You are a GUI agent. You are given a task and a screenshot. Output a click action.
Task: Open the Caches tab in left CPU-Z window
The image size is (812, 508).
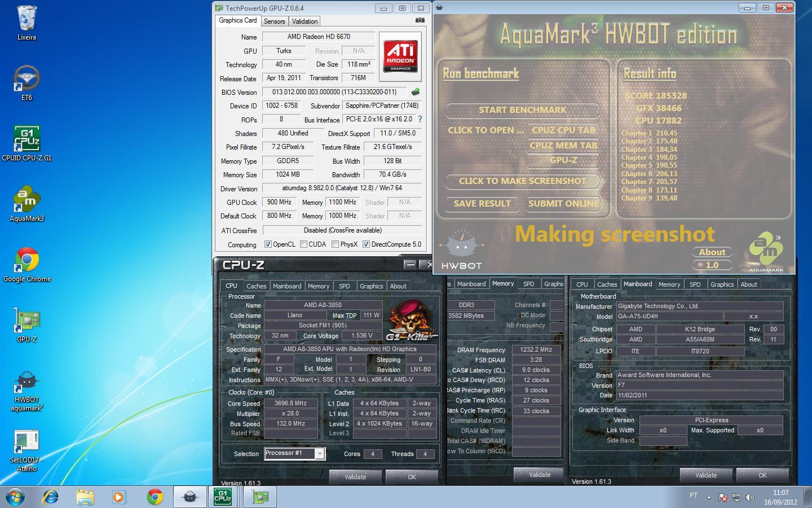(256, 286)
